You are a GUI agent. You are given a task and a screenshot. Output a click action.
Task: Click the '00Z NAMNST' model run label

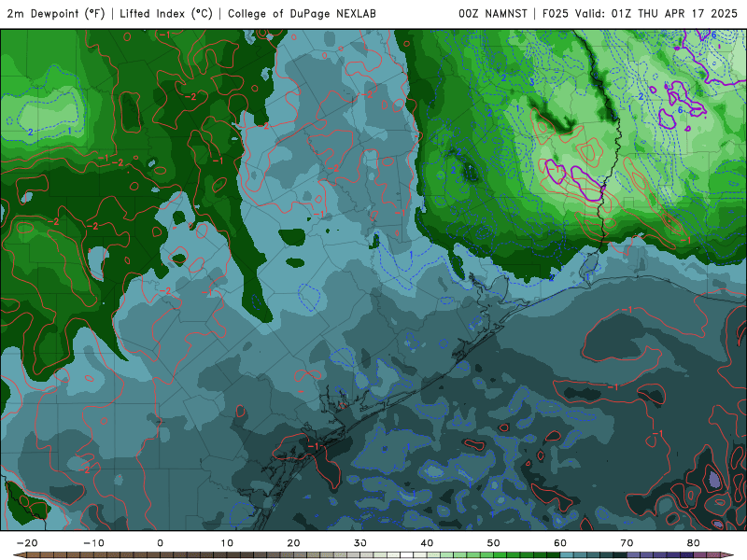click(493, 13)
